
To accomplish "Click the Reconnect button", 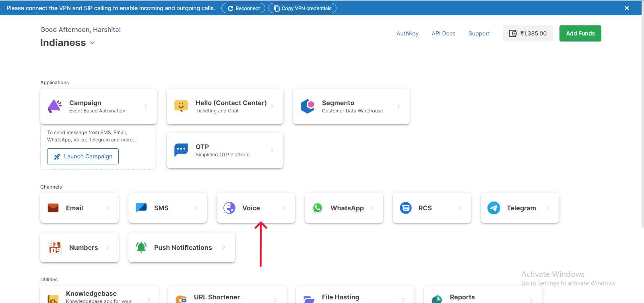I will [243, 8].
